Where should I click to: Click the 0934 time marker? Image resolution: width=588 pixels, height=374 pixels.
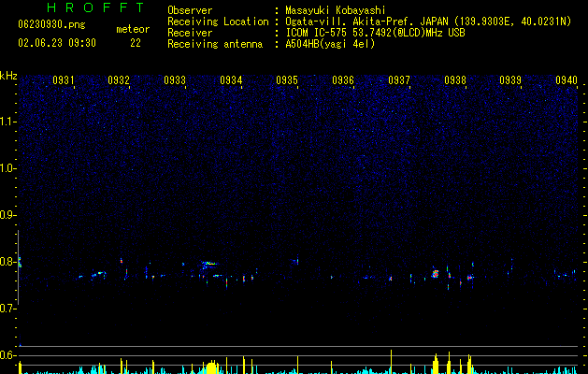tap(231, 80)
